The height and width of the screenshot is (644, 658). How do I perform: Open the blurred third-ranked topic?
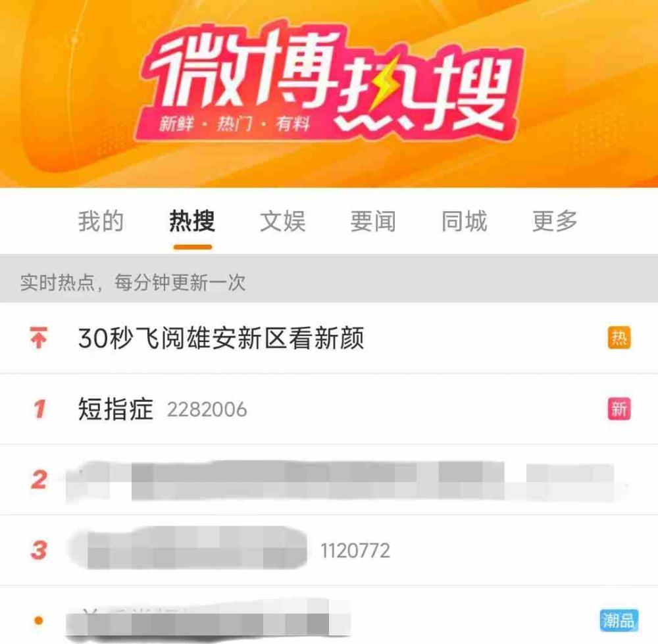click(x=329, y=550)
